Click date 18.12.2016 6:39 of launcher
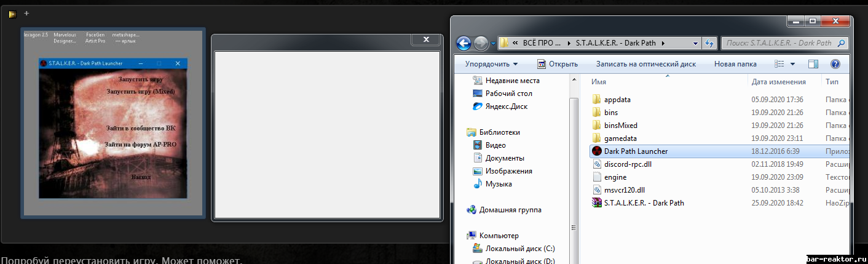The width and height of the screenshot is (868, 264). (776, 151)
